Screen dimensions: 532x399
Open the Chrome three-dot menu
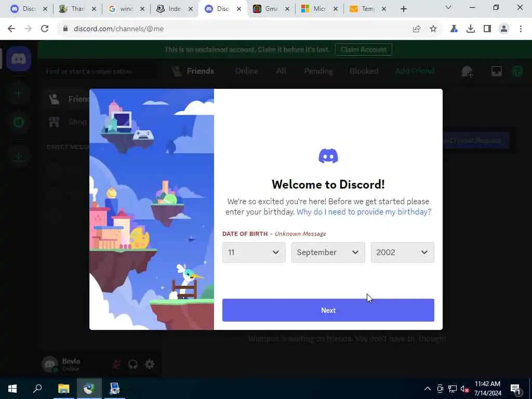[x=521, y=29]
